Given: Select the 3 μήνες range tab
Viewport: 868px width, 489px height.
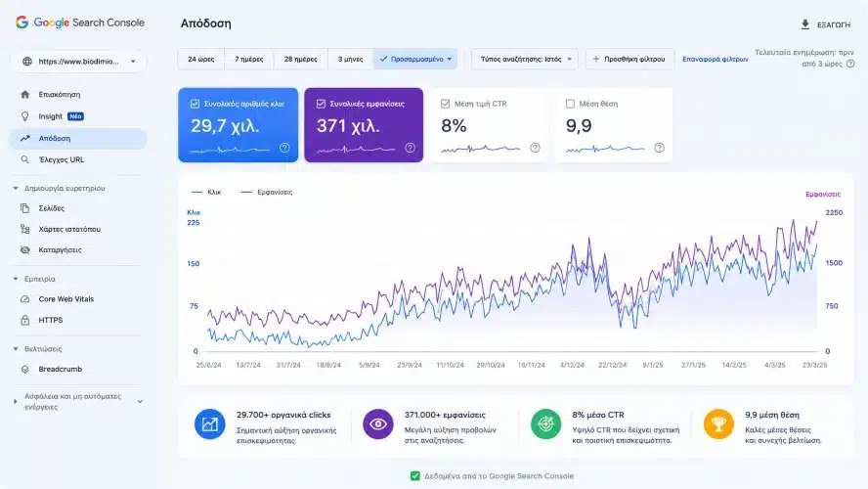Looking at the screenshot, I should 350,59.
